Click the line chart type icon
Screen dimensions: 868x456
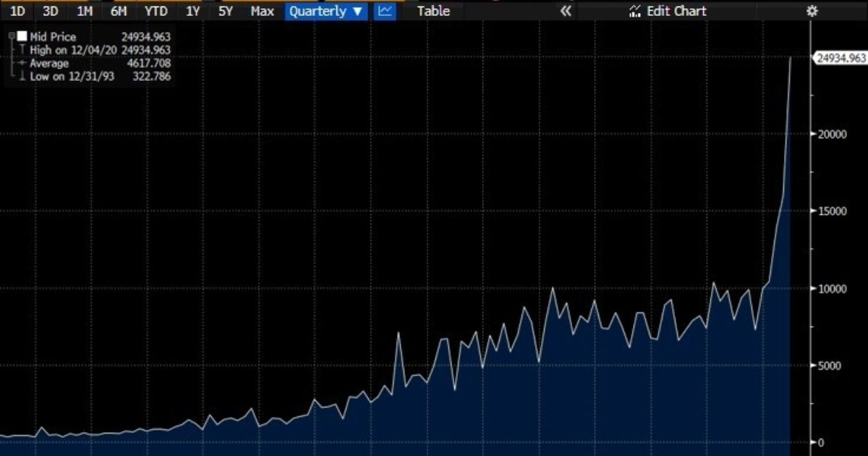coord(386,11)
